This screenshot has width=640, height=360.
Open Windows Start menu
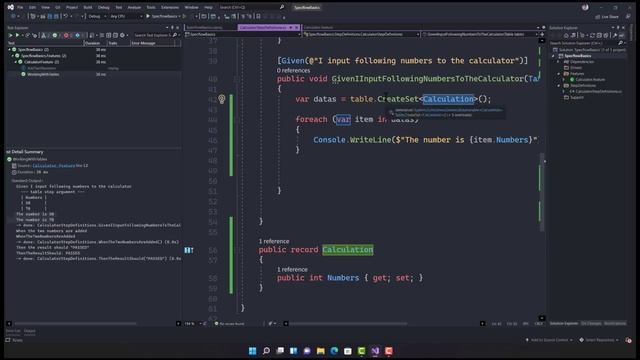[x=253, y=351]
